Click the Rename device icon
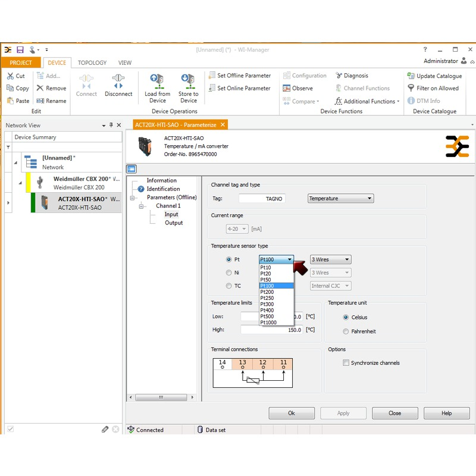Screen dimensions: 476x476 click(40, 101)
